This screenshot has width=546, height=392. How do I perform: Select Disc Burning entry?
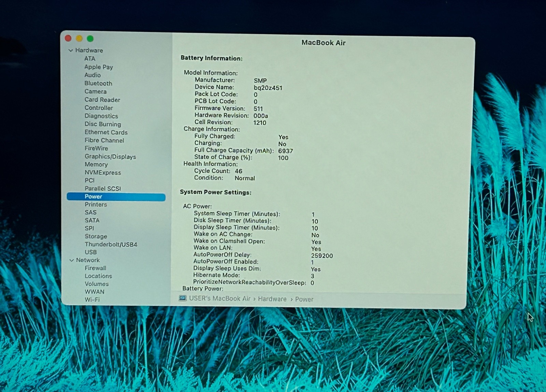[x=103, y=124]
